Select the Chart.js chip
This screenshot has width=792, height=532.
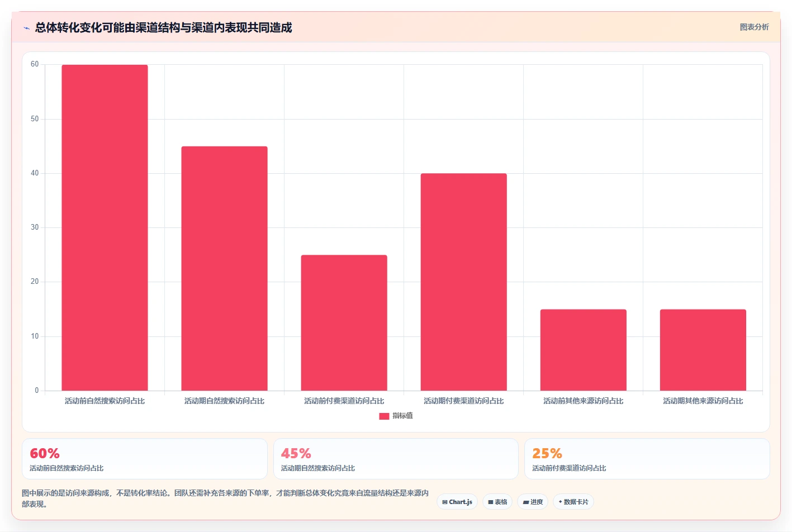point(457,502)
